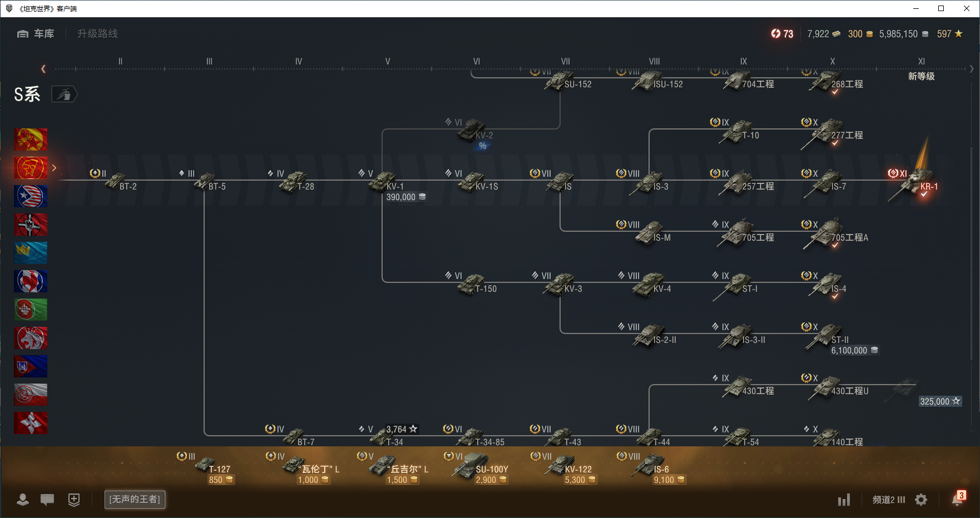Select the KV-2 tank icon
This screenshot has width=980, height=518.
coord(472,130)
